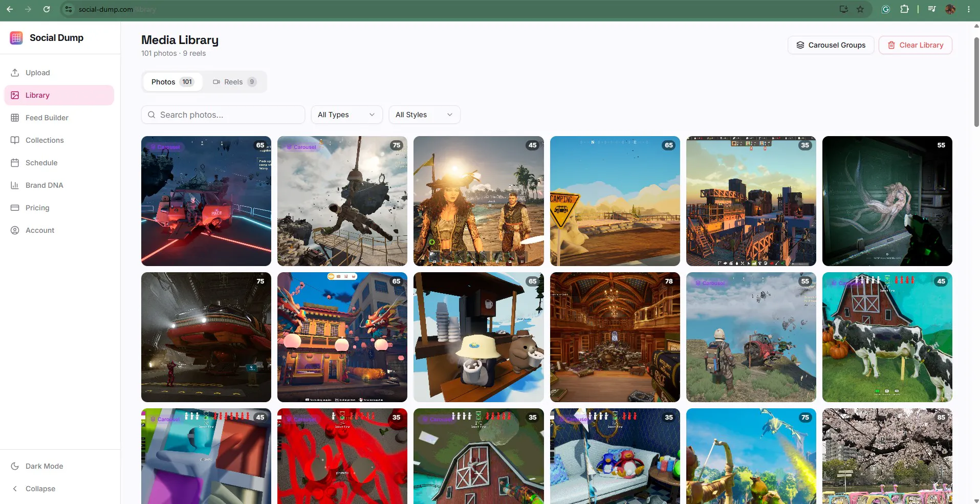Screen dimensions: 980x504
Task: Bookmark this page with star icon
Action: pyautogui.click(x=860, y=9)
